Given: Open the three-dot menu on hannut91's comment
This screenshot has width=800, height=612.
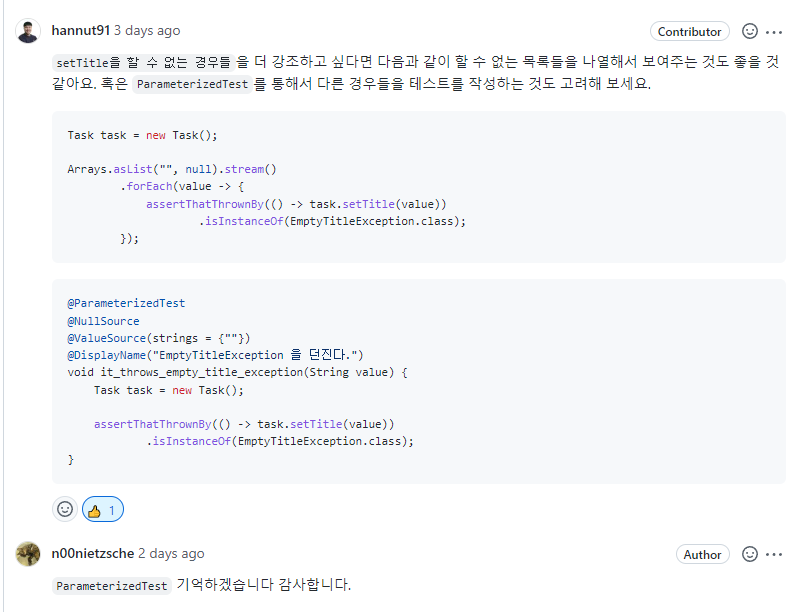Looking at the screenshot, I should (x=774, y=31).
